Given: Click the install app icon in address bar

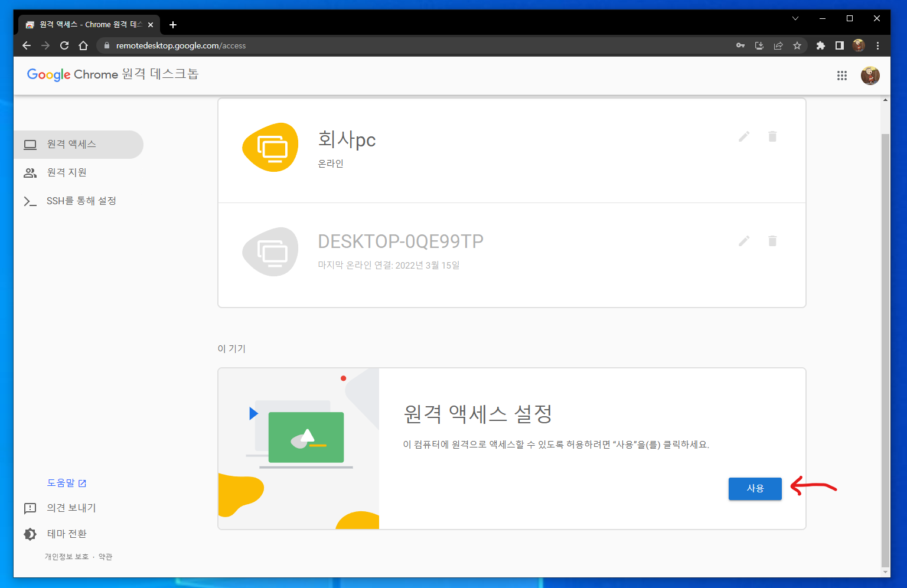Looking at the screenshot, I should [x=759, y=45].
